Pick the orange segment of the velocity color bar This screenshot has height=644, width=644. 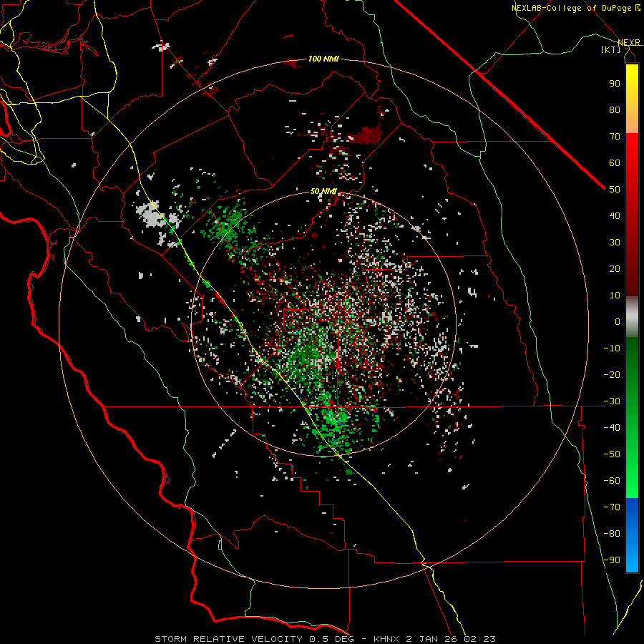tap(632, 119)
